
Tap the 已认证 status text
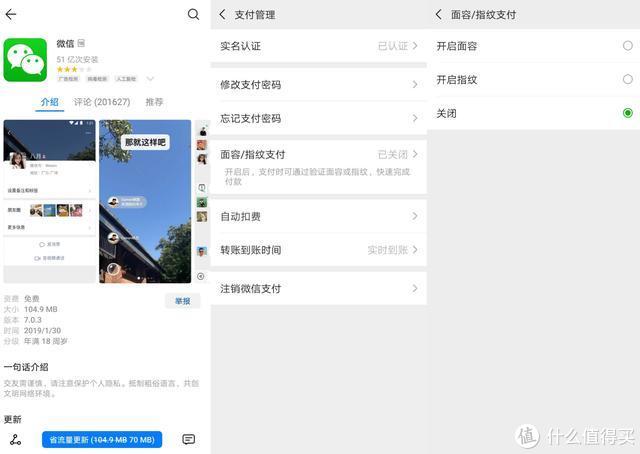pyautogui.click(x=393, y=46)
